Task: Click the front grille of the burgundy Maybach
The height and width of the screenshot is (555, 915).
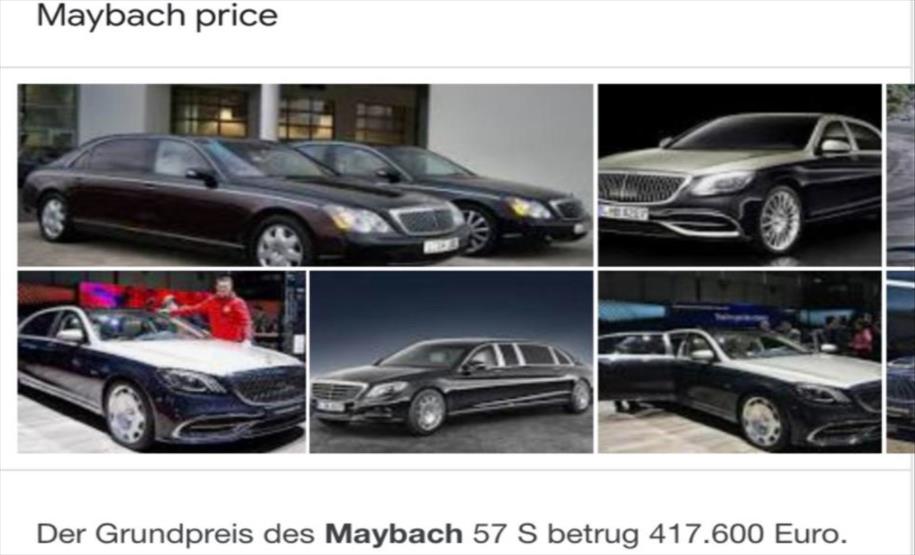Action: [x=425, y=221]
